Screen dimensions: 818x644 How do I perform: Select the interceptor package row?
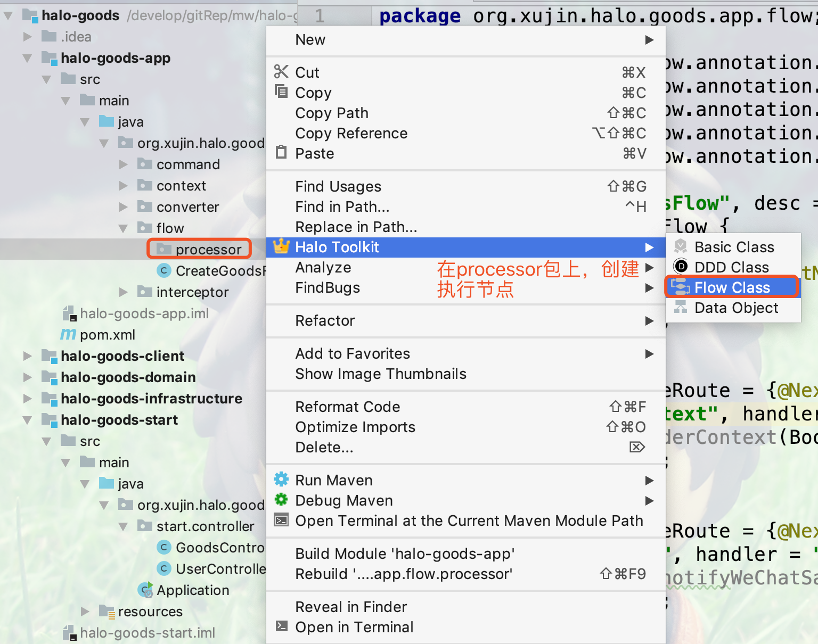tap(133, 292)
